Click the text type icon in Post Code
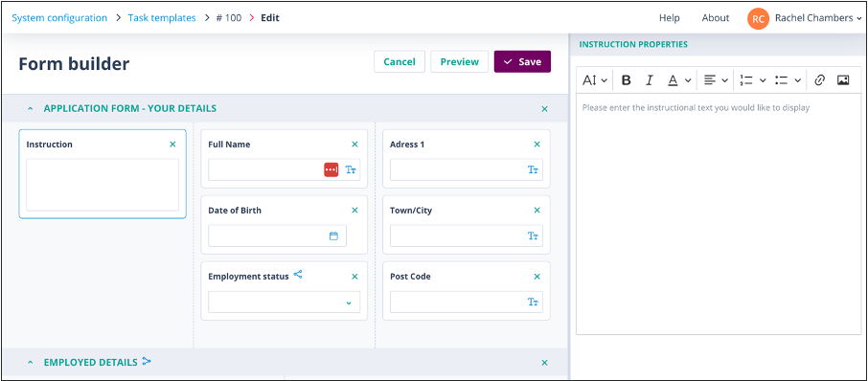The height and width of the screenshot is (381, 868). click(x=533, y=302)
